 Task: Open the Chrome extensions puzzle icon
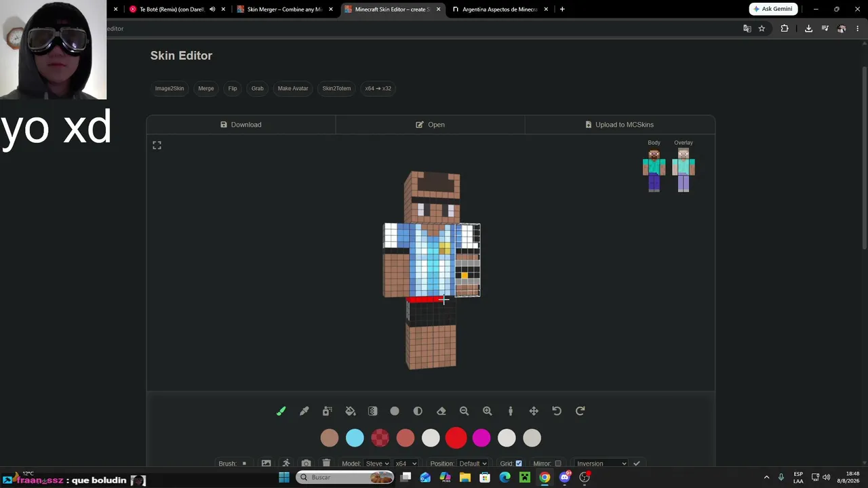pyautogui.click(x=785, y=28)
